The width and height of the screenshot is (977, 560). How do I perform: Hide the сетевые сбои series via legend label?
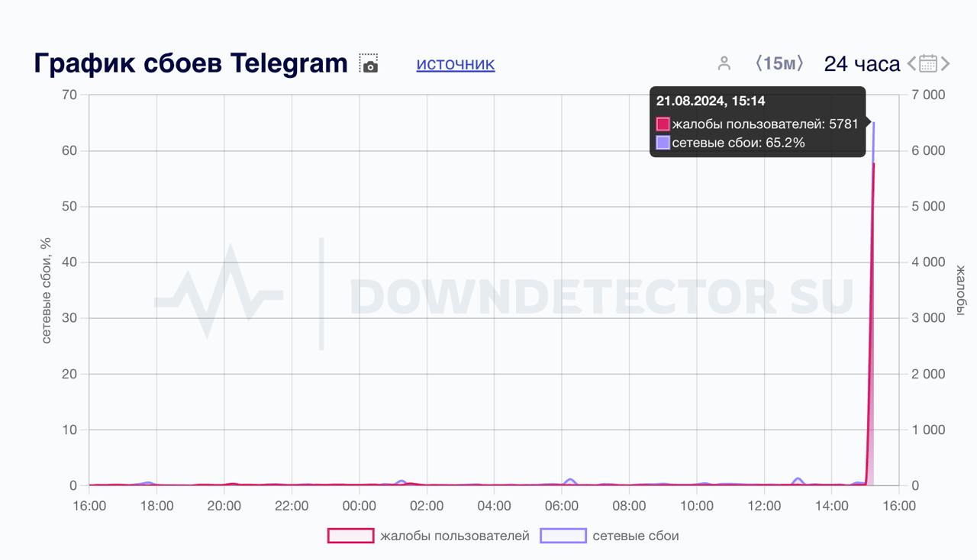pos(636,536)
